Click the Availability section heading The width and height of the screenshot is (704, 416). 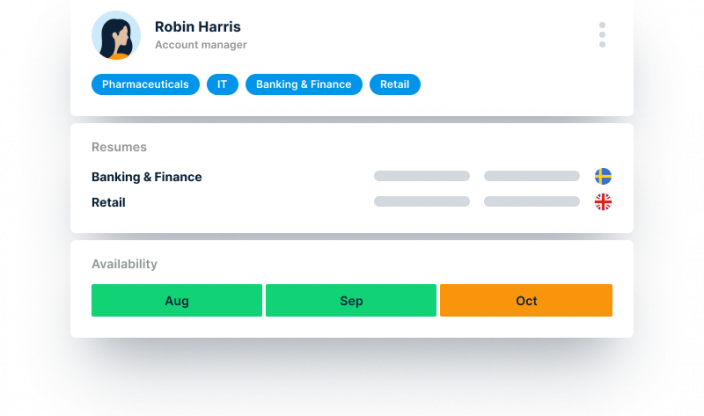(124, 264)
